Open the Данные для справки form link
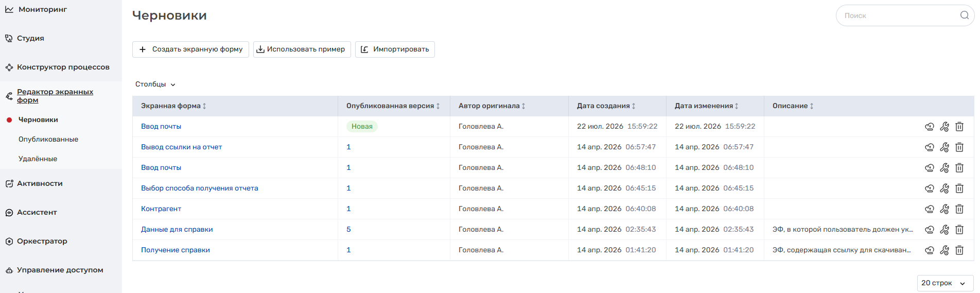 [177, 230]
